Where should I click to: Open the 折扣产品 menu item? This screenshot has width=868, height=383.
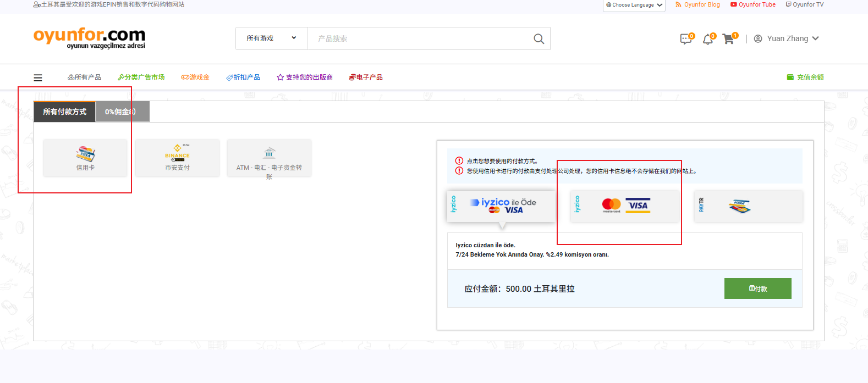[x=243, y=77]
